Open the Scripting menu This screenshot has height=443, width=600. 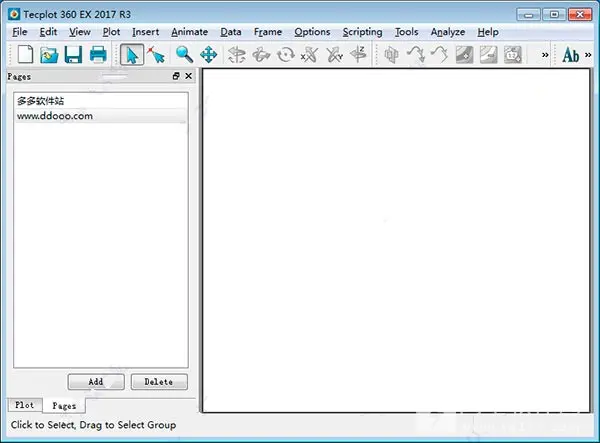[x=362, y=32]
